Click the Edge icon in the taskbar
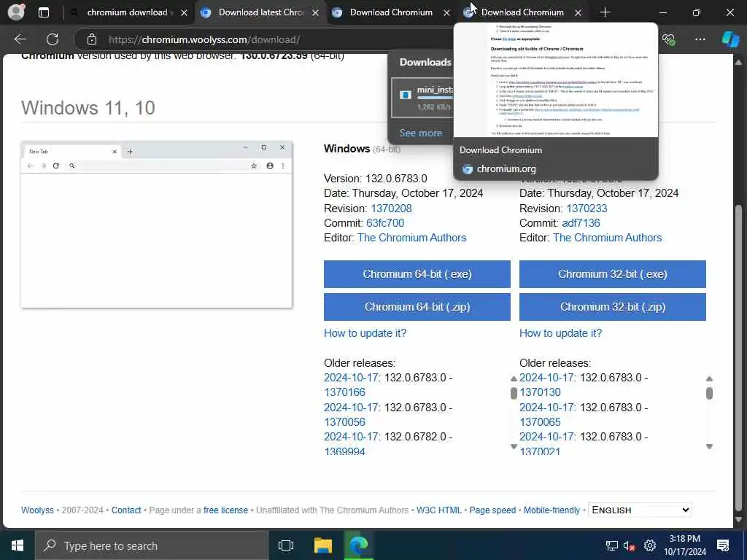Viewport: 747px width, 560px height. [359, 545]
